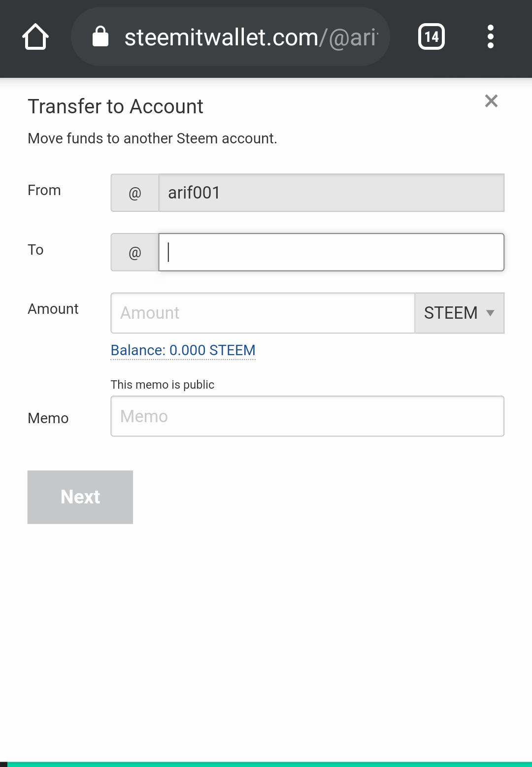The height and width of the screenshot is (767, 532).
Task: Close the Transfer to Account dialog
Action: [x=491, y=101]
